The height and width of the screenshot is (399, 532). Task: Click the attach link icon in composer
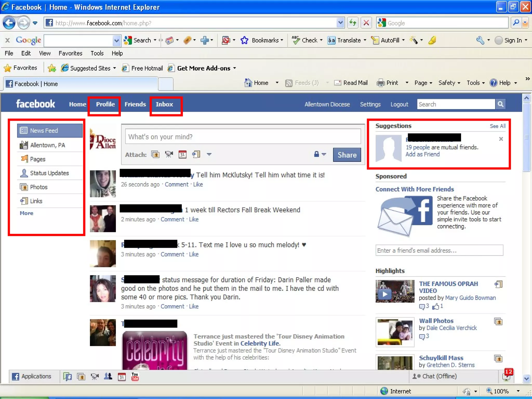(x=196, y=155)
